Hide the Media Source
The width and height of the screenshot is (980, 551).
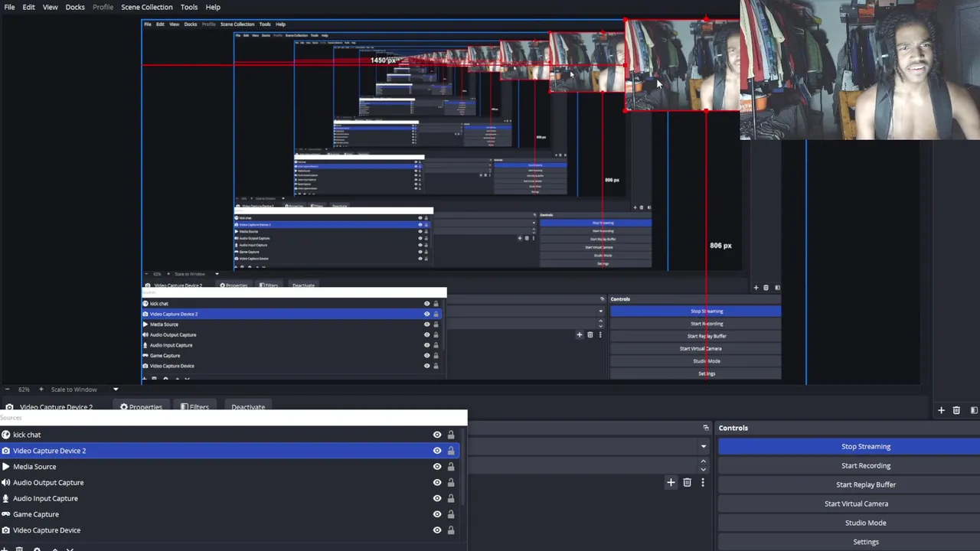(x=437, y=467)
